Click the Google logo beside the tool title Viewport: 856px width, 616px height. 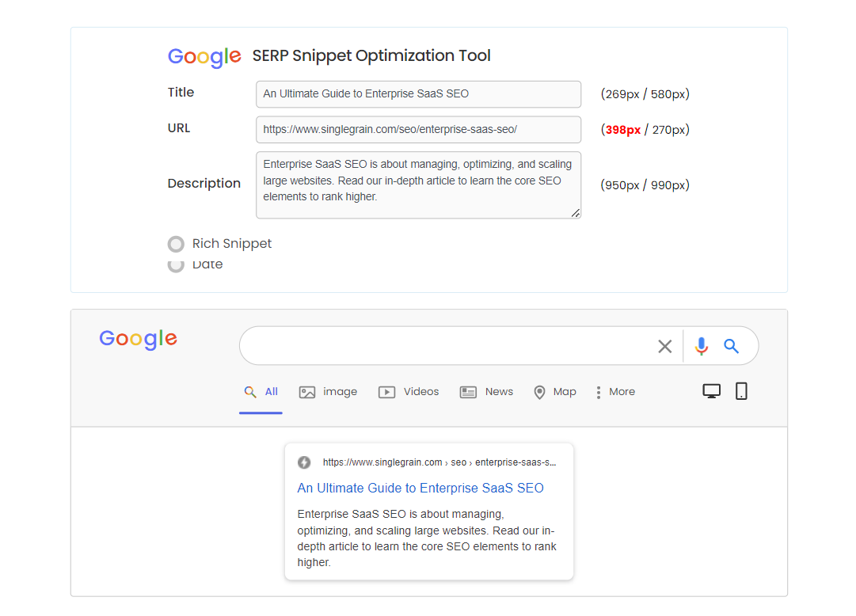pyautogui.click(x=204, y=56)
